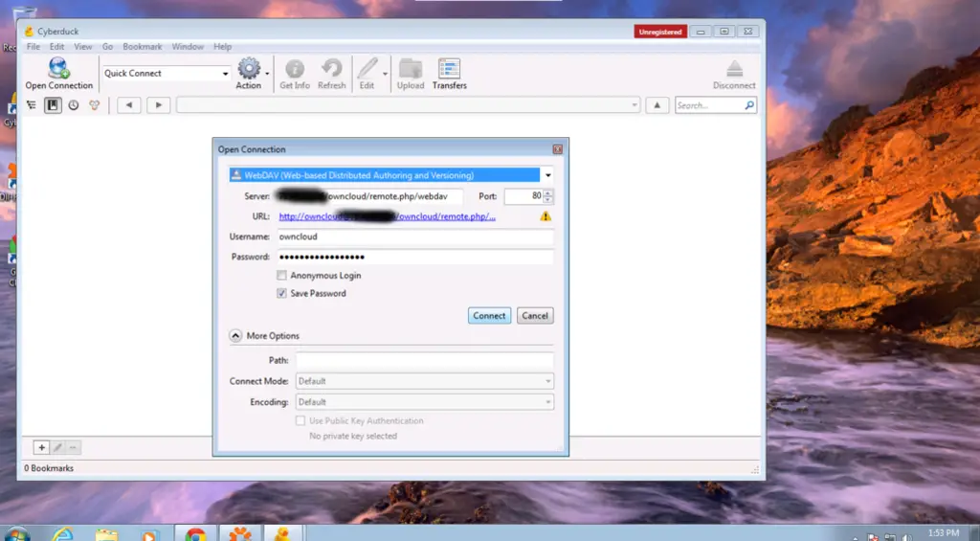This screenshot has width=980, height=541.
Task: Open the Action dropdown arrow
Action: point(268,74)
